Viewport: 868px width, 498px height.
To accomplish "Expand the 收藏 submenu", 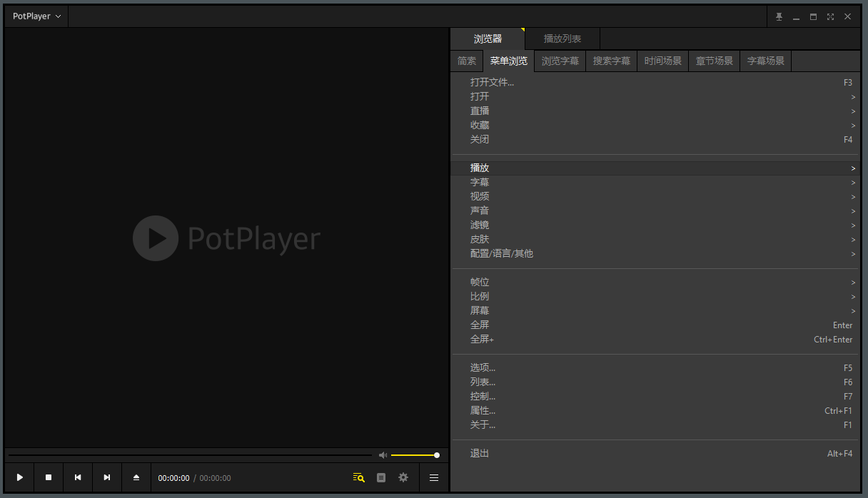I will [655, 126].
